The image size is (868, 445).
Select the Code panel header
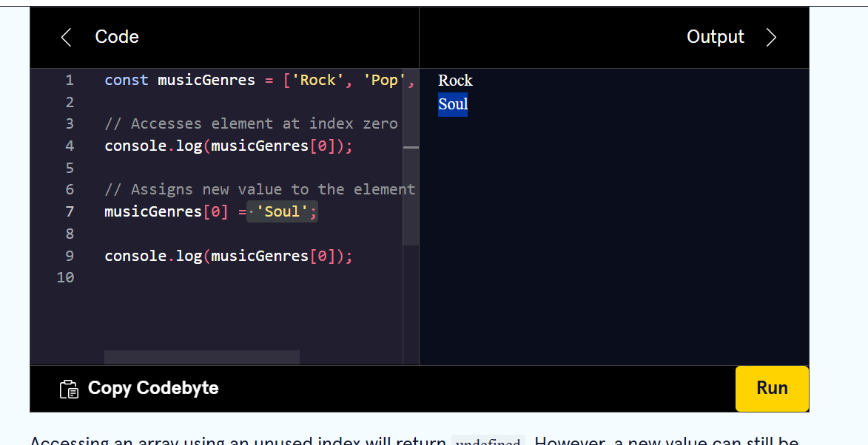click(117, 37)
